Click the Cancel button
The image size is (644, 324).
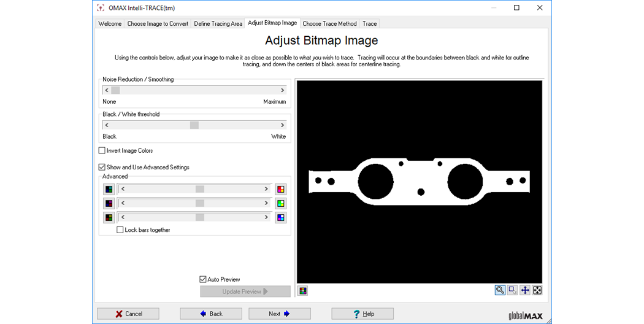[x=128, y=314]
